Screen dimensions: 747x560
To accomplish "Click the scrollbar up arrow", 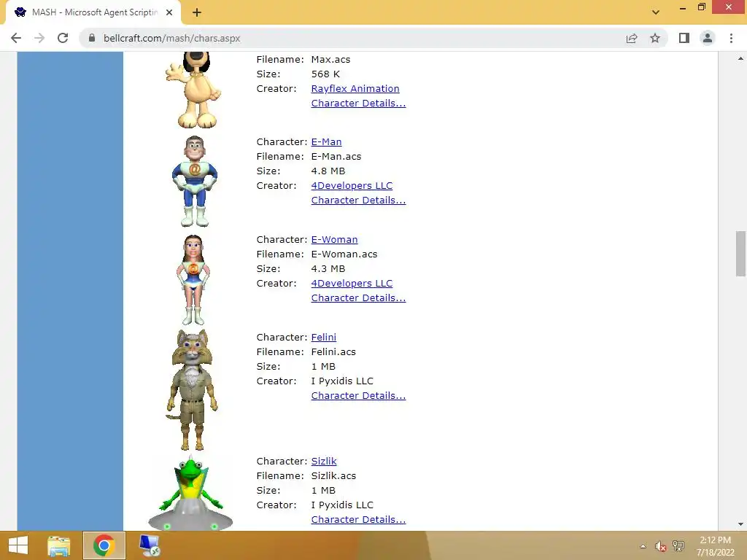I will [x=740, y=58].
